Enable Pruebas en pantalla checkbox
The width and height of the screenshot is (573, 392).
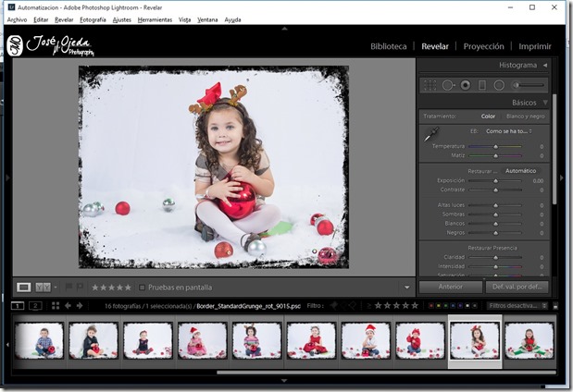(143, 288)
